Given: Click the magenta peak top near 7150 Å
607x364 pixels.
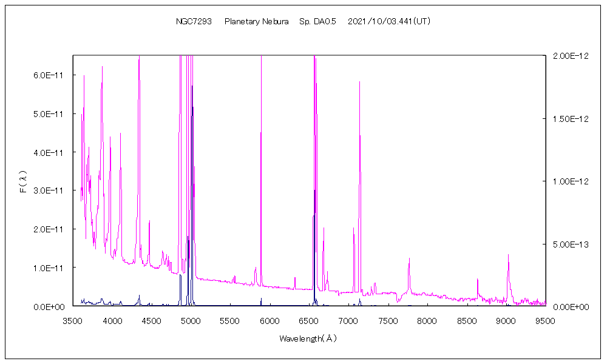Looking at the screenshot, I should [359, 82].
